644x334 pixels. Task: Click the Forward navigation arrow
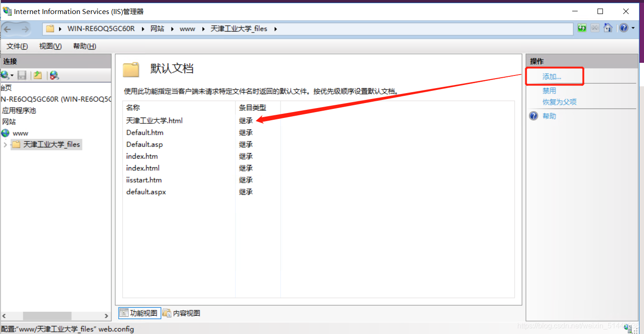25,29
